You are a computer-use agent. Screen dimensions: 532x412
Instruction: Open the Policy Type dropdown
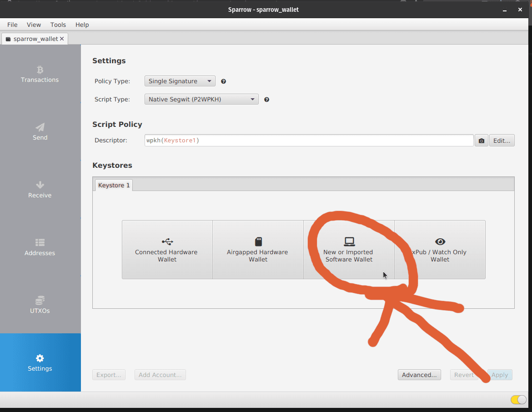point(180,81)
